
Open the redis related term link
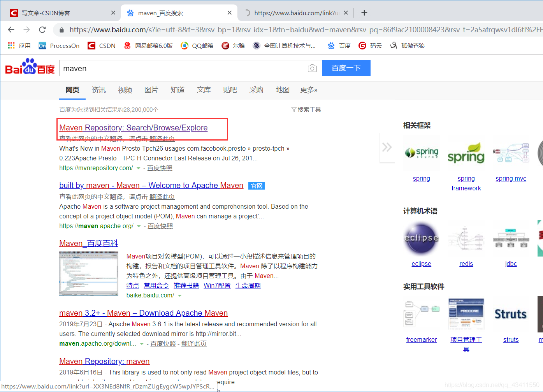[x=466, y=264]
